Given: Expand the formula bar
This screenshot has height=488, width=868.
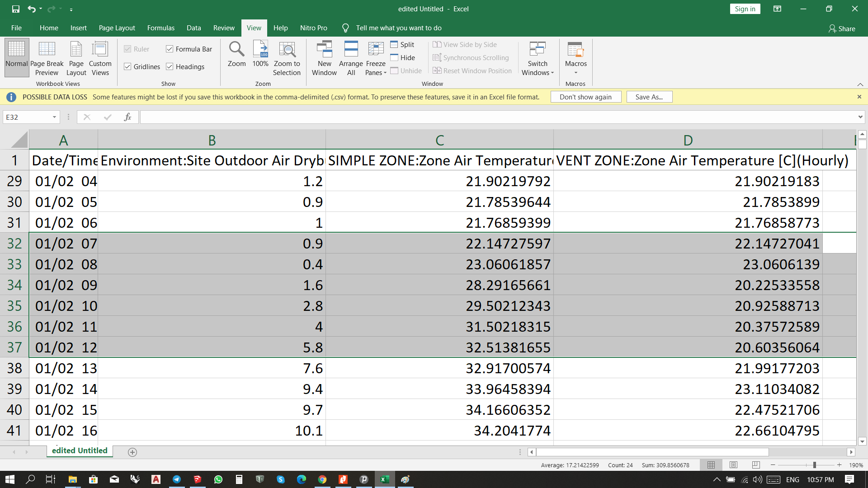Looking at the screenshot, I should pyautogui.click(x=860, y=117).
